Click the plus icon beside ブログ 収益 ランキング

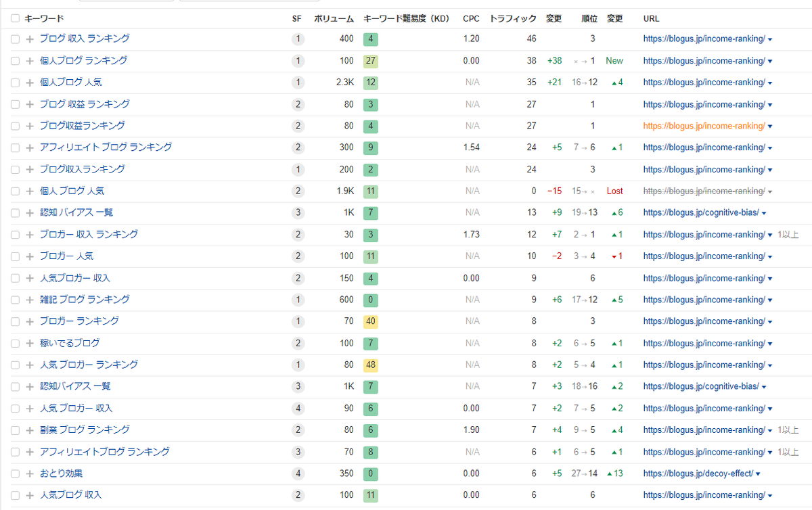click(30, 104)
